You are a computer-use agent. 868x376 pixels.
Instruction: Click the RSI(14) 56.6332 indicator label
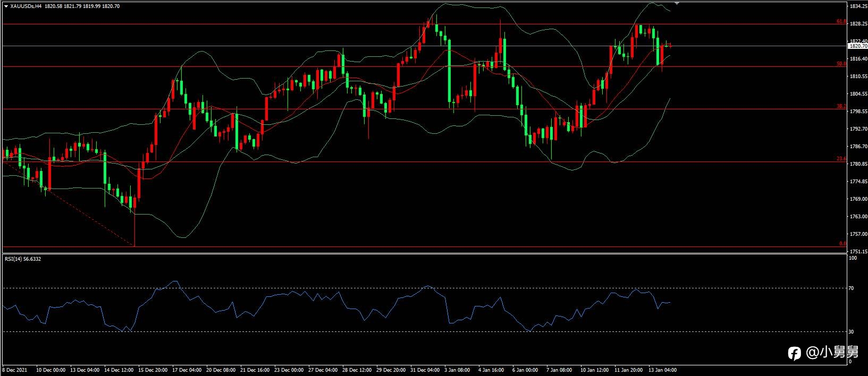[23, 259]
